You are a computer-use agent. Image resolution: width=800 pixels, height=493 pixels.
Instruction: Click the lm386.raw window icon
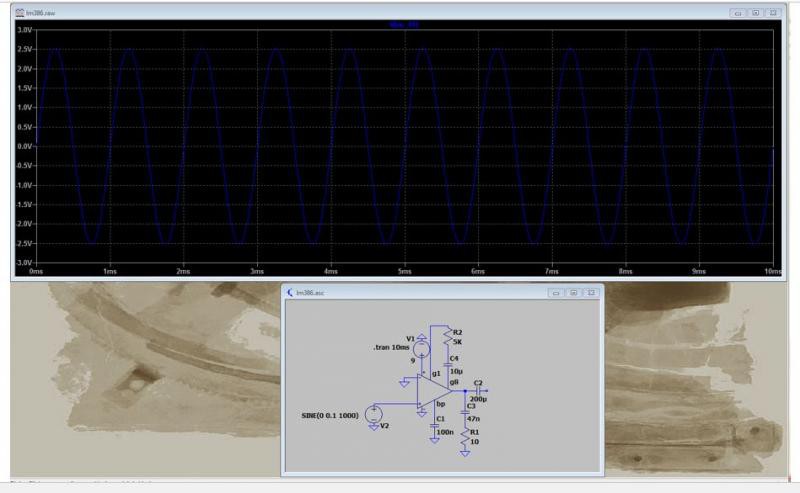(22, 14)
